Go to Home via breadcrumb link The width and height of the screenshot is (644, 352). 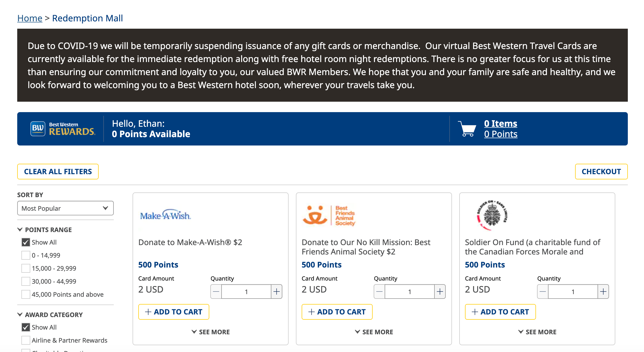(x=30, y=18)
